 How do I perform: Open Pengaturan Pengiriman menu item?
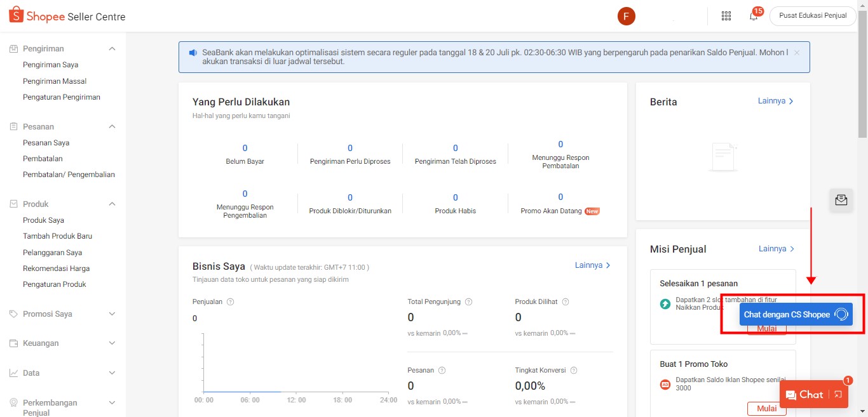pyautogui.click(x=62, y=97)
